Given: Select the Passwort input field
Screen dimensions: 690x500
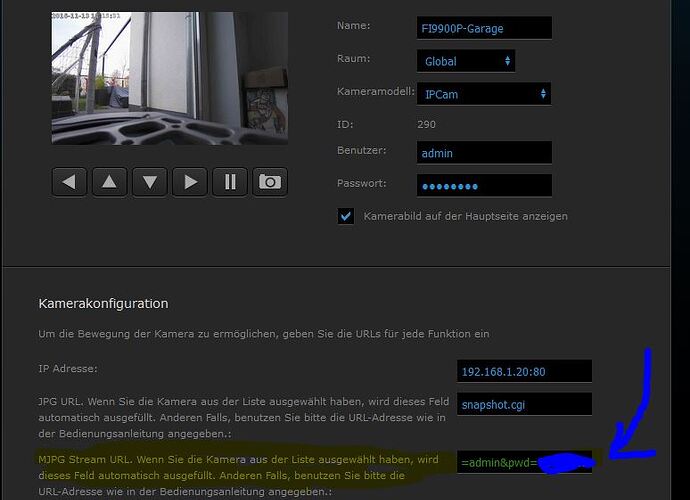Looking at the screenshot, I should click(484, 186).
